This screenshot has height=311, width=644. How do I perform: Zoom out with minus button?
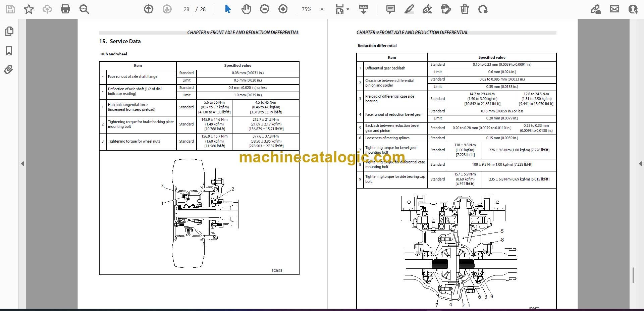click(x=265, y=9)
